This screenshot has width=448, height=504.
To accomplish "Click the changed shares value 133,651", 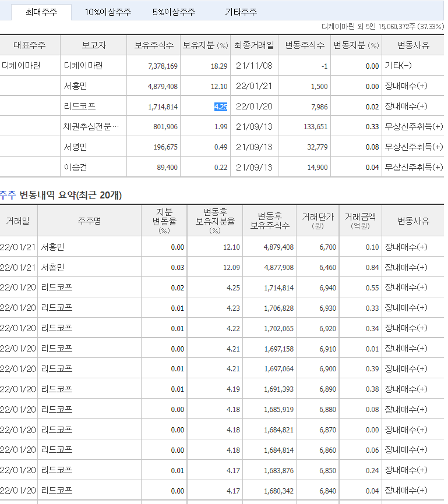I will [x=316, y=127].
